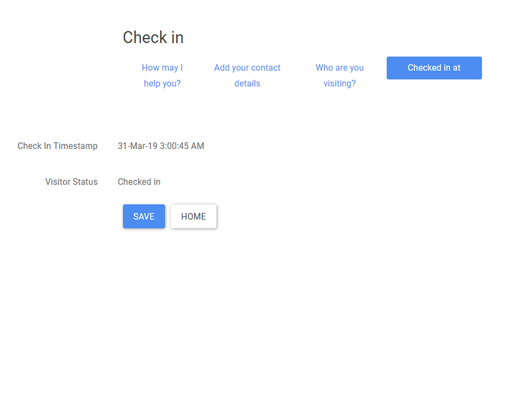Navigate to the visiting host step link
Viewport: 532px width, 399px height.
tap(339, 76)
